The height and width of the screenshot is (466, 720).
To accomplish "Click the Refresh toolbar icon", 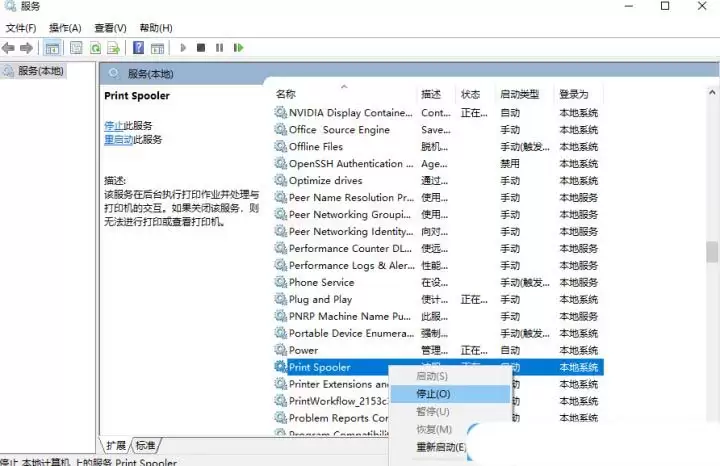I will pos(95,48).
